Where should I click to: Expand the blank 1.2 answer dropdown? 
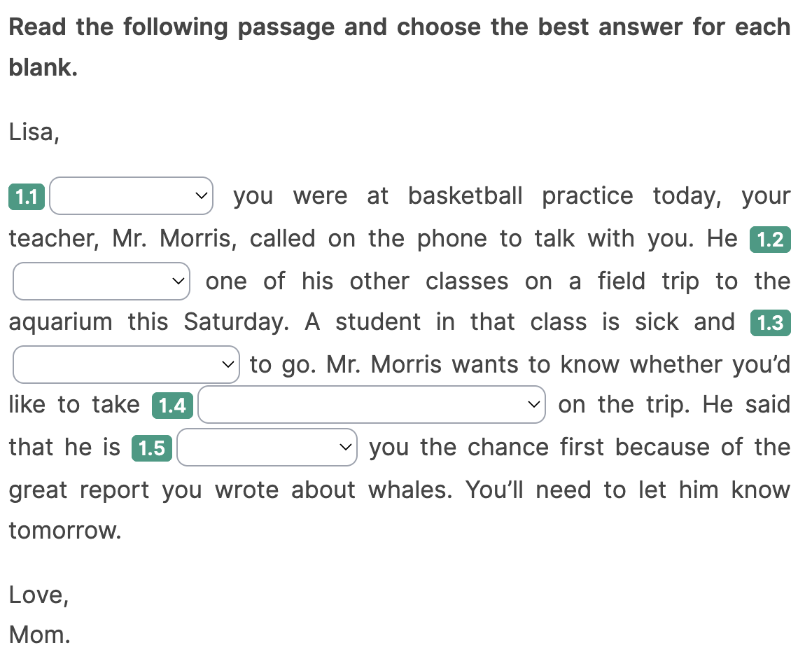(101, 282)
